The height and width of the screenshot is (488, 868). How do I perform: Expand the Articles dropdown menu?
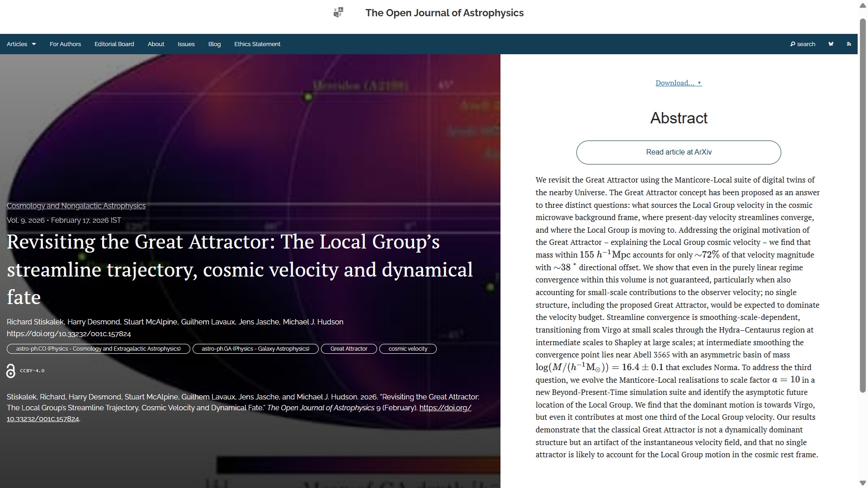coord(21,44)
